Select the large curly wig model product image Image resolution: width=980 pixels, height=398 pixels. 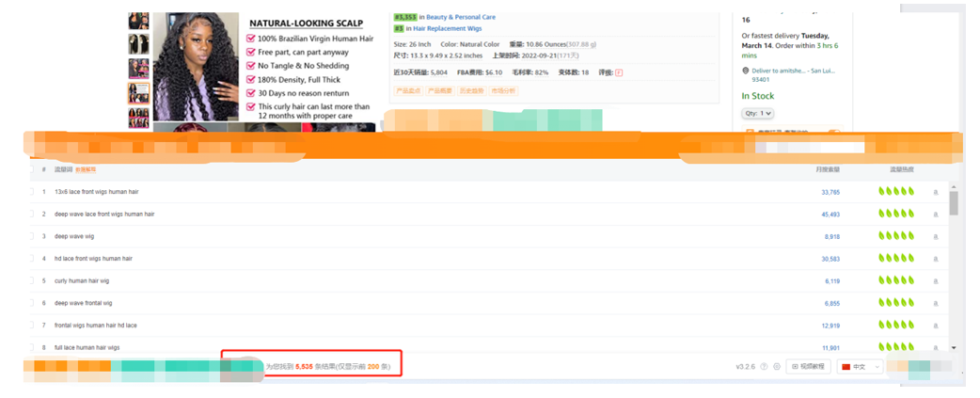coord(196,67)
